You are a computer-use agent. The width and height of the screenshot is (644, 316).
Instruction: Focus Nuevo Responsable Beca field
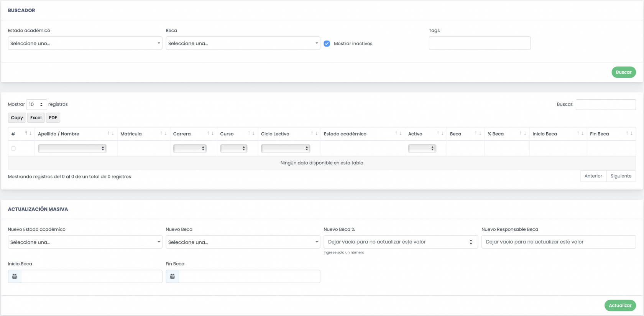559,242
